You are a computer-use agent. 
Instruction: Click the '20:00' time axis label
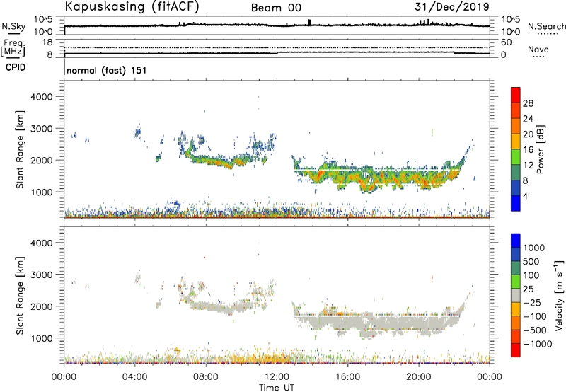click(419, 377)
